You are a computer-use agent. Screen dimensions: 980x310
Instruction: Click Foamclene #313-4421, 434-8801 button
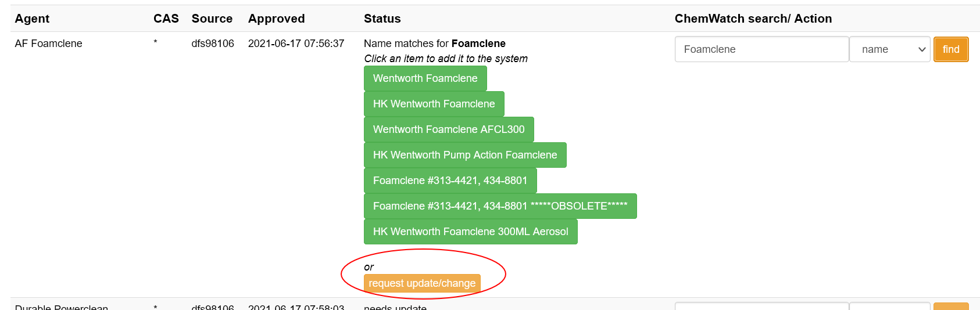(450, 181)
